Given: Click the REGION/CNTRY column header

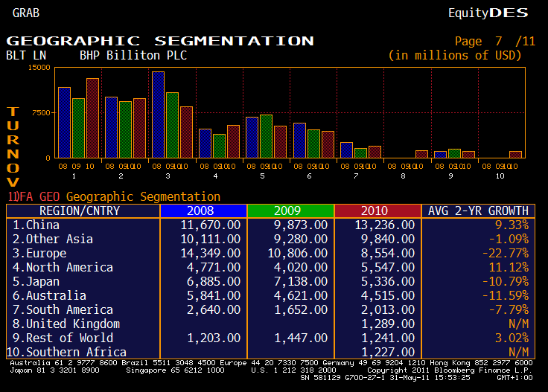Looking at the screenshot, I should pos(83,211).
